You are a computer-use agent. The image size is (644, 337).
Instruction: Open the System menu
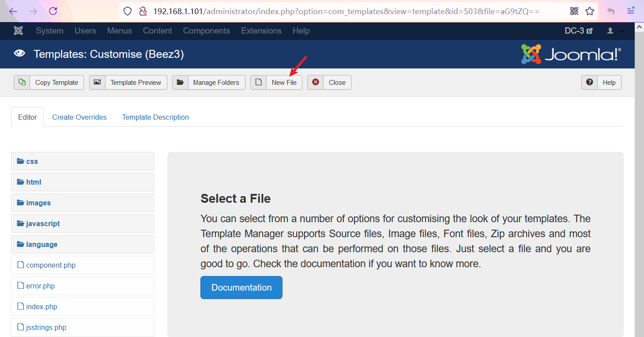click(x=50, y=31)
